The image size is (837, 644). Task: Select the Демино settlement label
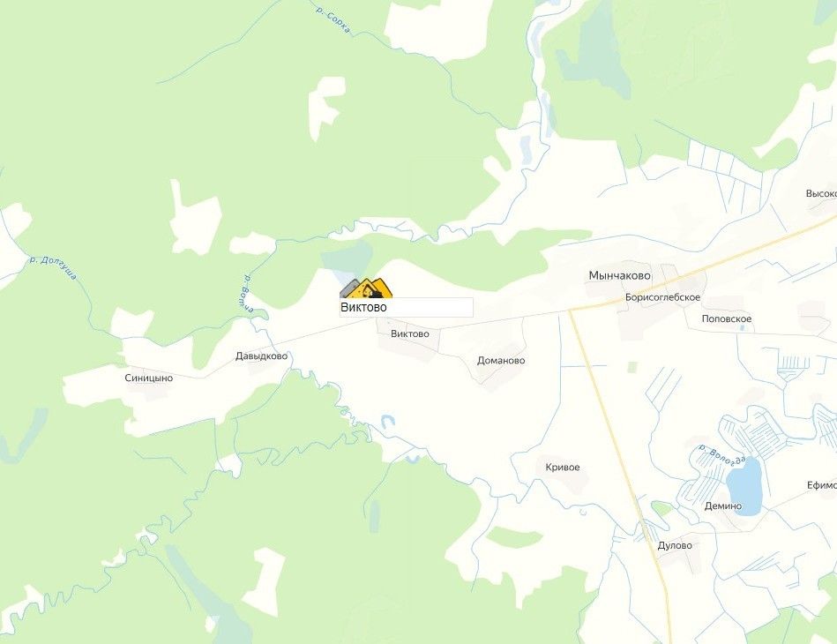722,505
